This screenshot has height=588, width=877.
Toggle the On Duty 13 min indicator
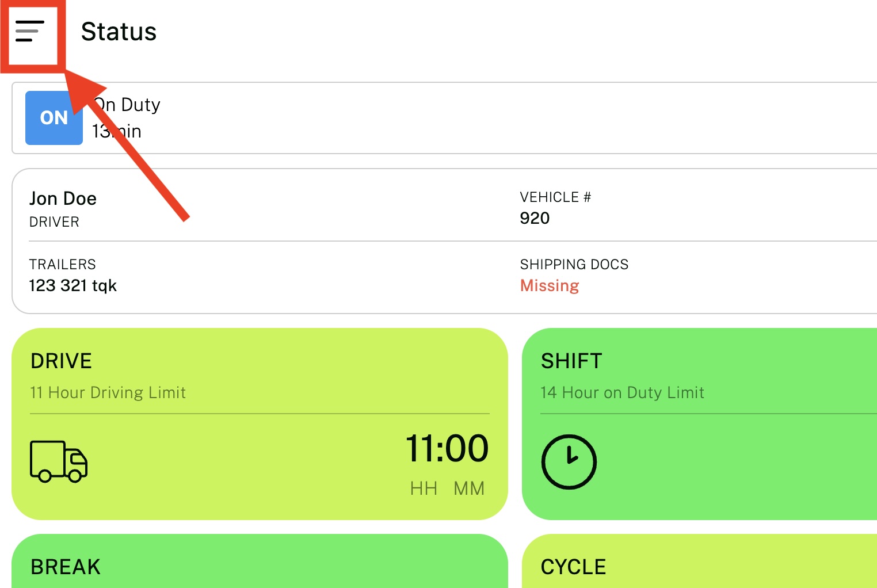click(125, 117)
